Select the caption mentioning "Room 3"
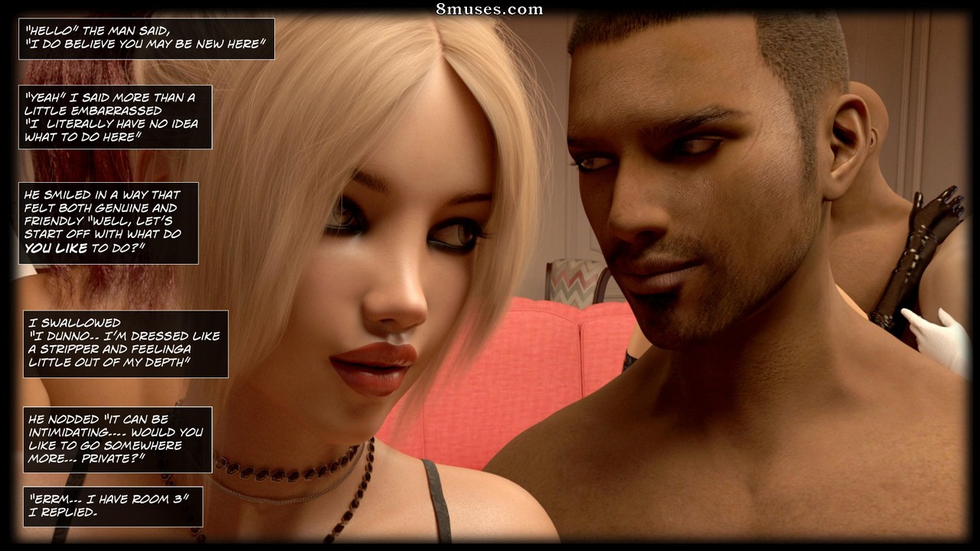Image resolution: width=980 pixels, height=551 pixels. (x=113, y=506)
